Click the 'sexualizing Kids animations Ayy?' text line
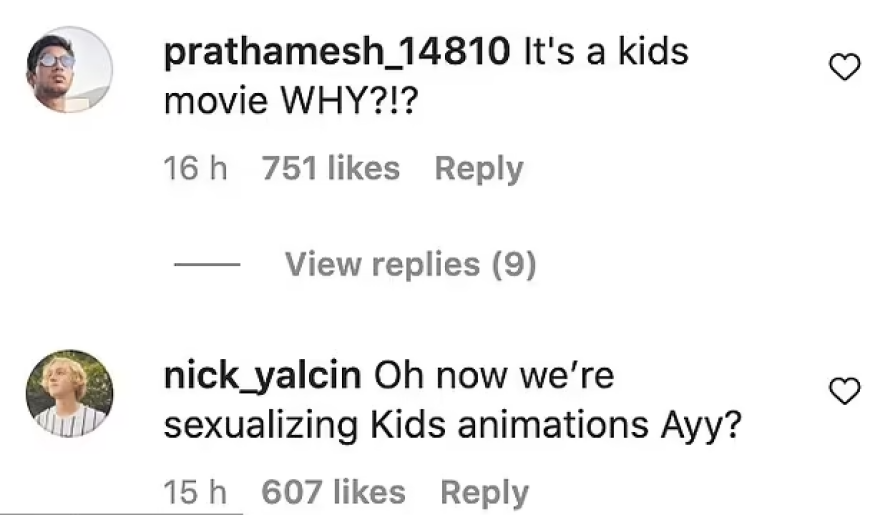Image resolution: width=880 pixels, height=515 pixels. tap(452, 426)
